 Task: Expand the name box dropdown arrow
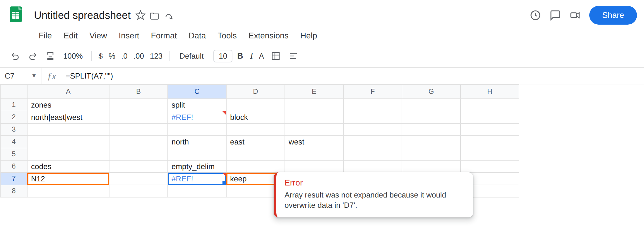[x=34, y=76]
